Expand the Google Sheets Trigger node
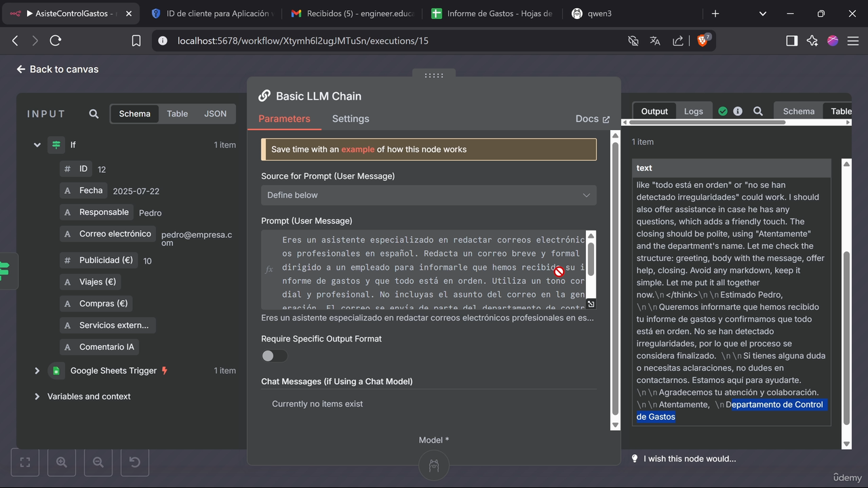The width and height of the screenshot is (868, 488). tap(37, 371)
